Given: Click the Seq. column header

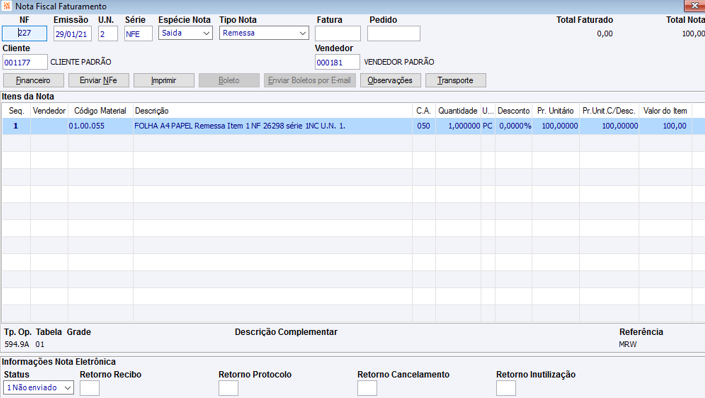Looking at the screenshot, I should [x=17, y=111].
